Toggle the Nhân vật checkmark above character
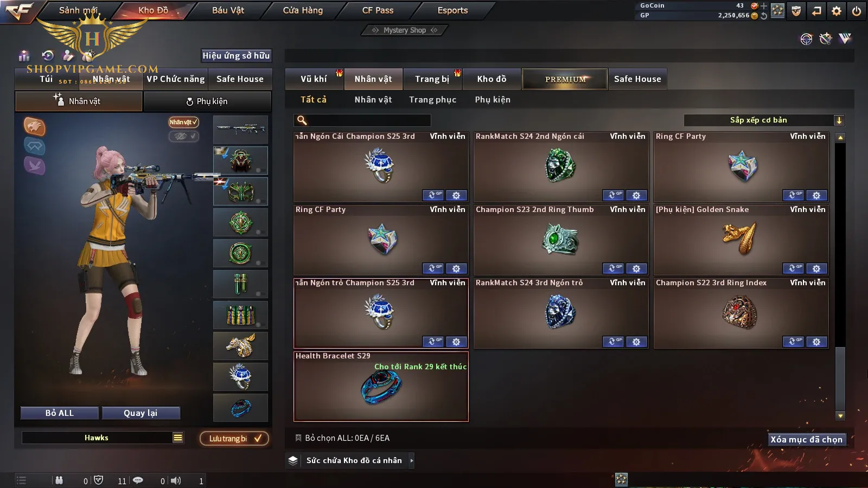This screenshot has height=488, width=868. tap(183, 122)
